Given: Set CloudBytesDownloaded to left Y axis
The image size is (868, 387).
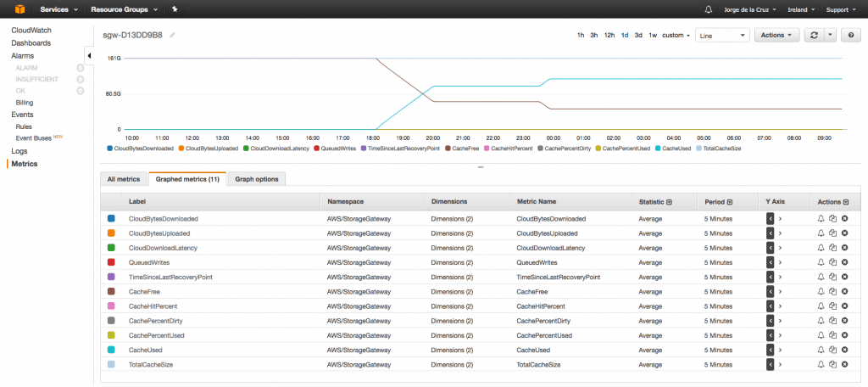Looking at the screenshot, I should point(770,218).
